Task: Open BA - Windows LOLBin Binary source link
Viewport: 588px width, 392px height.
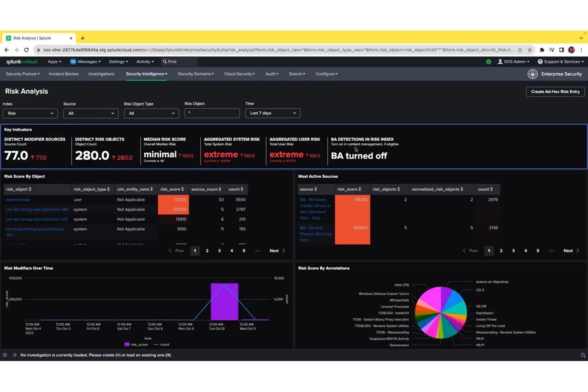Action: (315, 209)
